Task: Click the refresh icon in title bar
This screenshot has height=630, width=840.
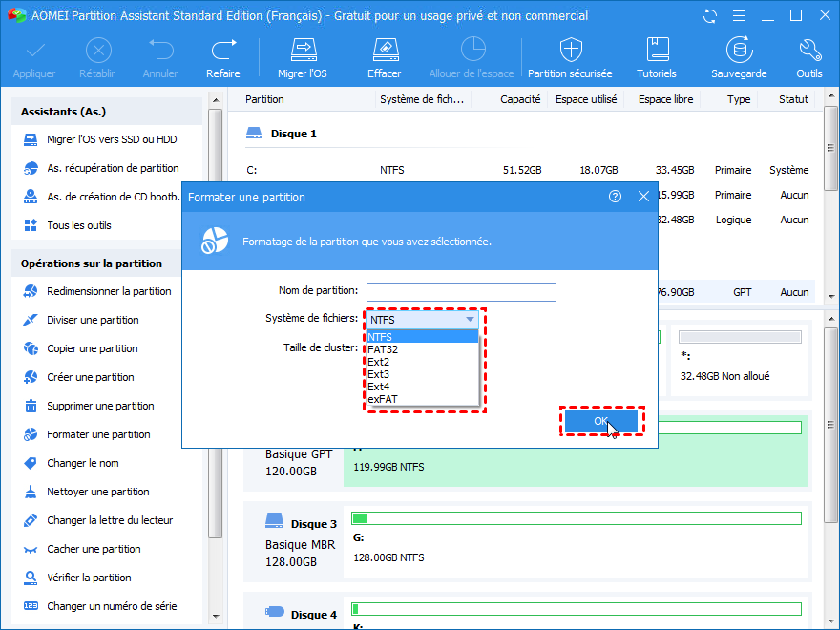Action: coord(709,16)
